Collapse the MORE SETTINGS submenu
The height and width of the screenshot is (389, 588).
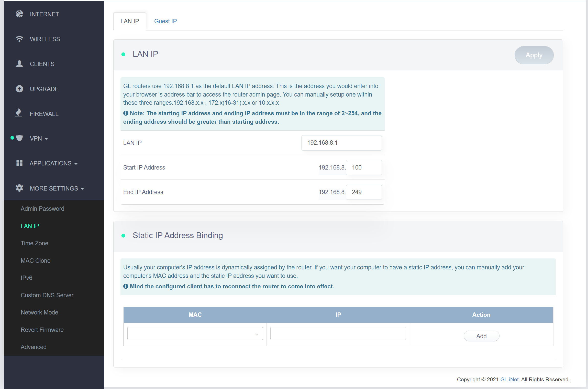(57, 188)
